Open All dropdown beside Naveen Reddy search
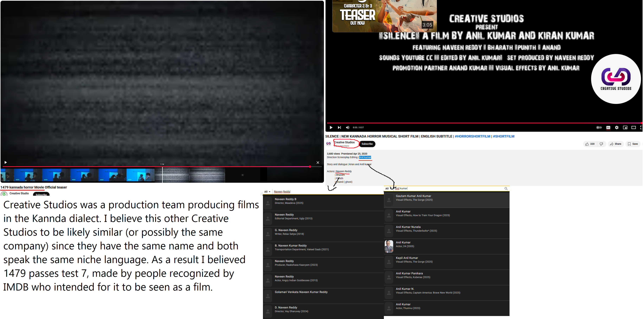 click(267, 192)
